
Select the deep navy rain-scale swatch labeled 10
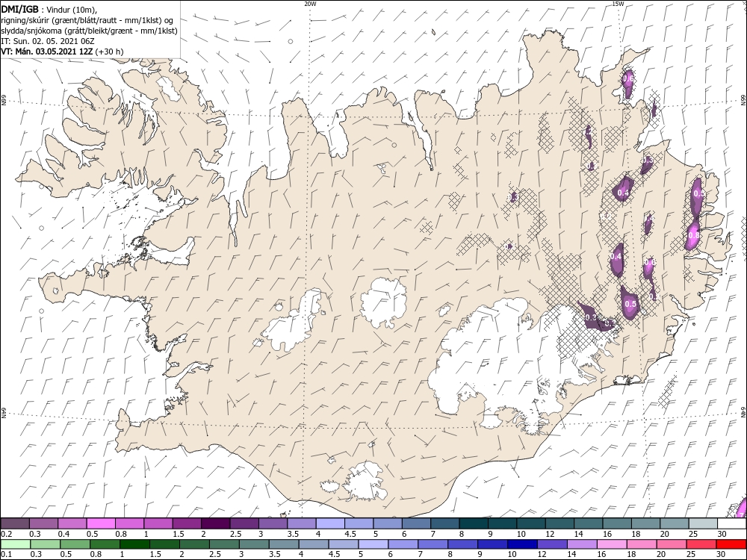[x=523, y=544]
